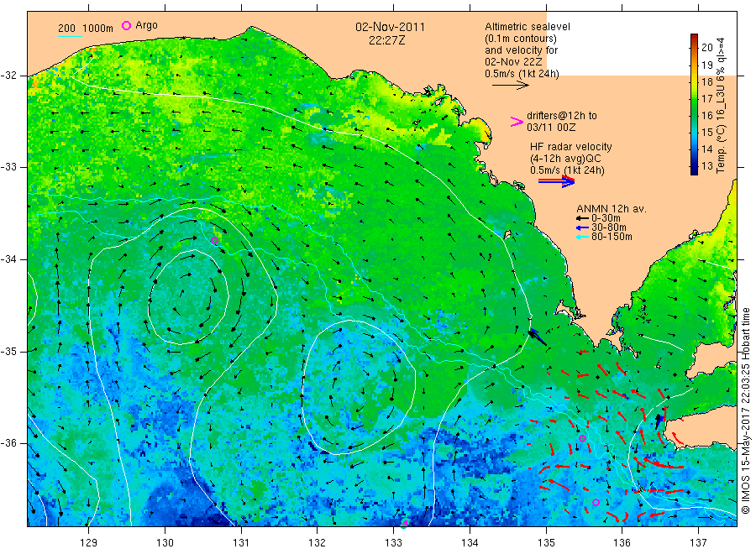Click the 'Argo' legend label
Viewport: 756px width, 554px height.
tap(146, 25)
